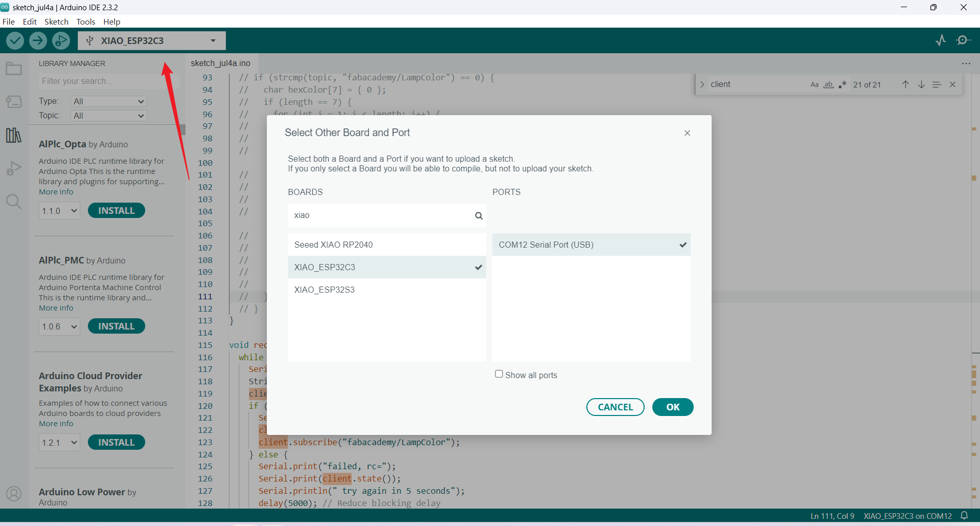Click the Verify checkmark toolbar icon
The width and height of the screenshot is (980, 526).
tap(15, 40)
